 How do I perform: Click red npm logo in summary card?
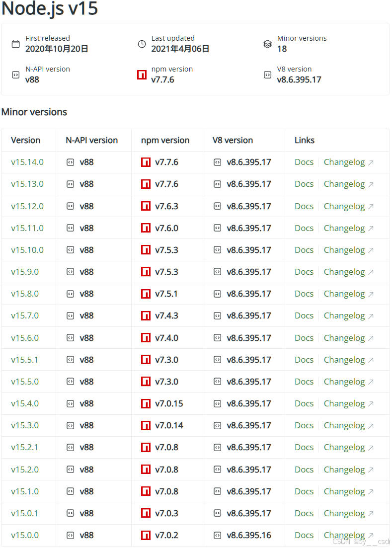click(142, 75)
